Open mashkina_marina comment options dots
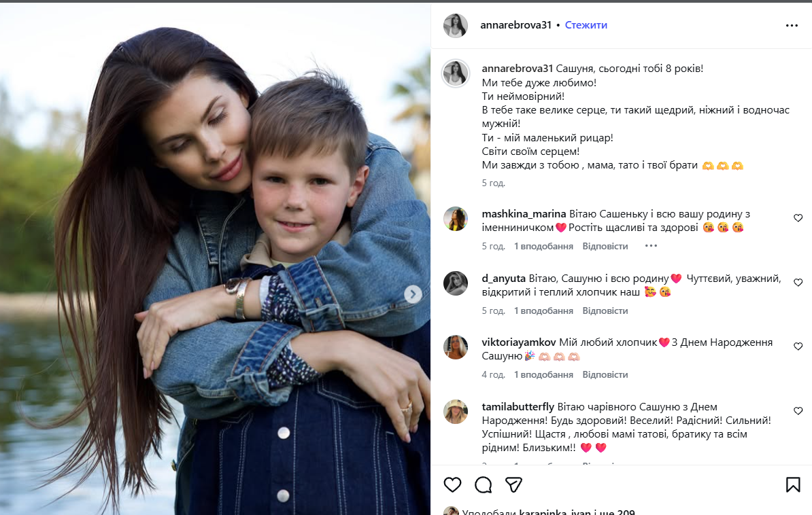The height and width of the screenshot is (515, 812). point(651,246)
